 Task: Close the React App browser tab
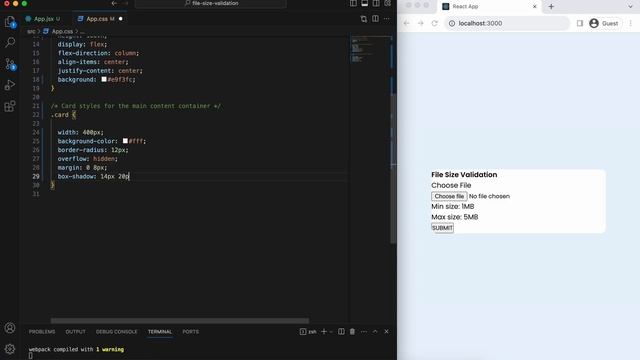(x=535, y=7)
